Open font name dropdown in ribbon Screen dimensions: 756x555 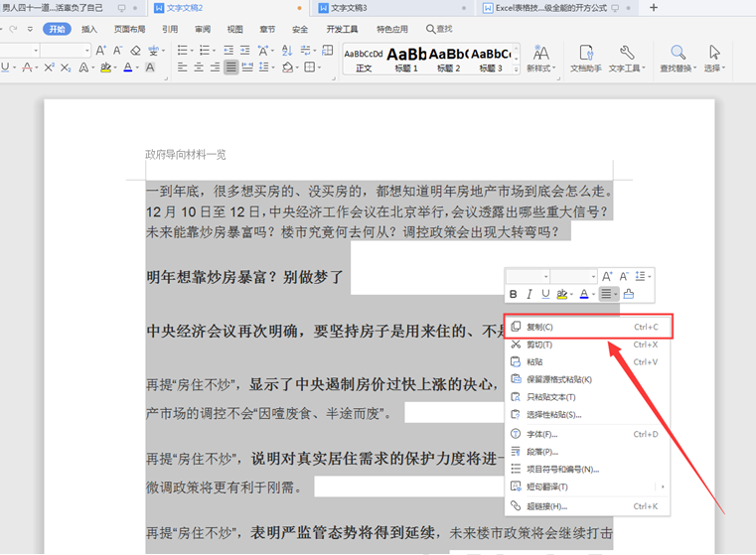[x=36, y=50]
